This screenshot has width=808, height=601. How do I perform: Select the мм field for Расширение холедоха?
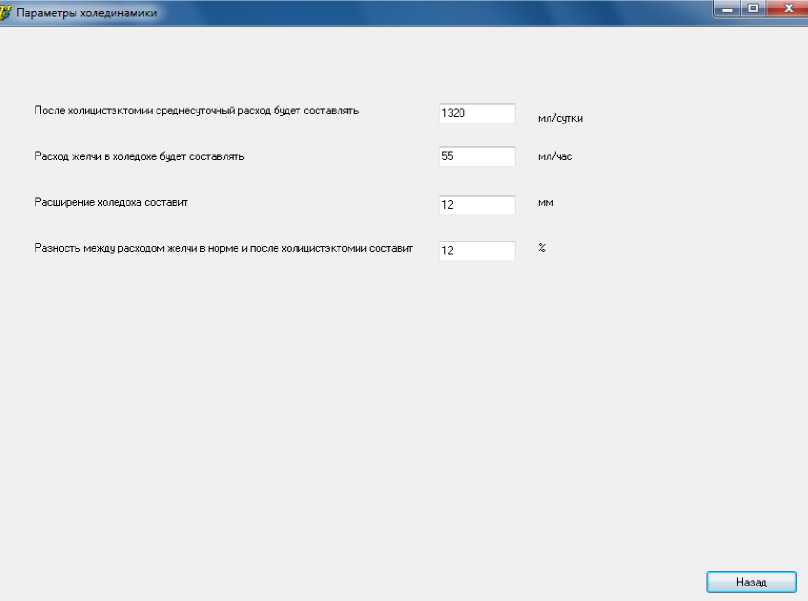477,205
